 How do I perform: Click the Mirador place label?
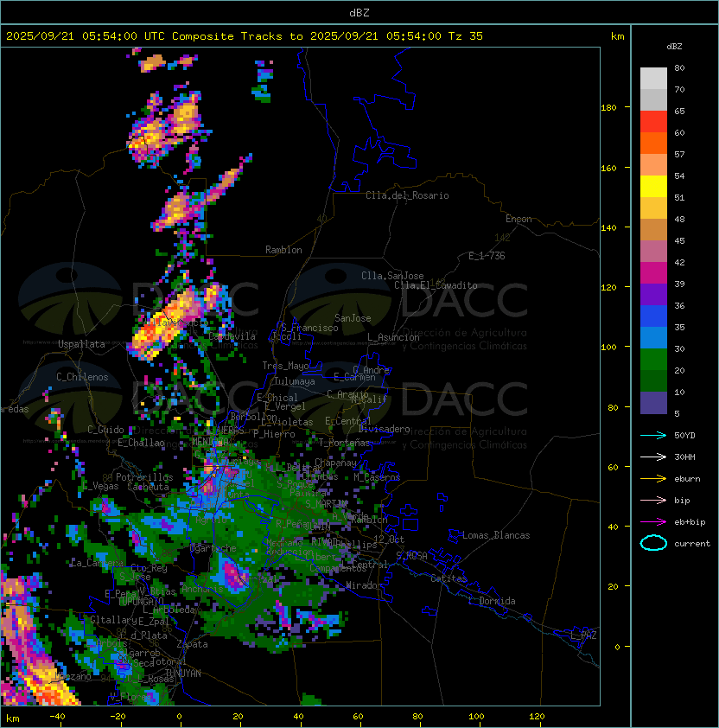(x=365, y=585)
